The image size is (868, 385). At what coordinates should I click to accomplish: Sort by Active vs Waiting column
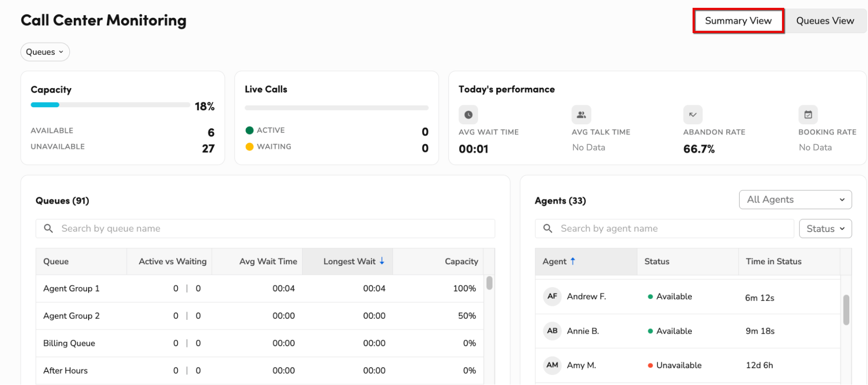(169, 262)
